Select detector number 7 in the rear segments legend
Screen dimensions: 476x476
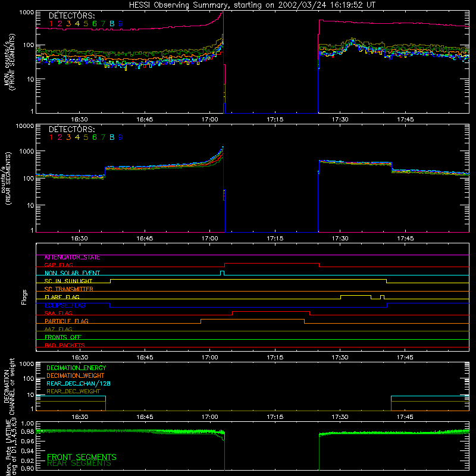[103, 137]
